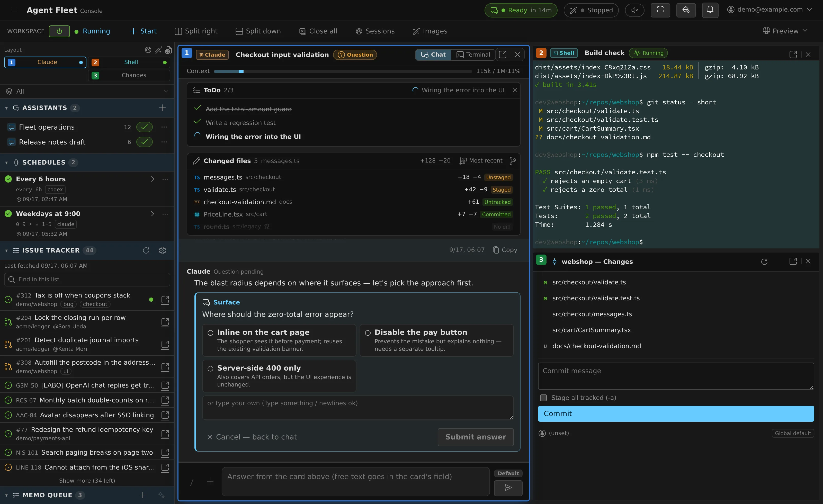The width and height of the screenshot is (823, 504).
Task: Expand the Every 6 hours schedule chevron
Action: coord(152,179)
